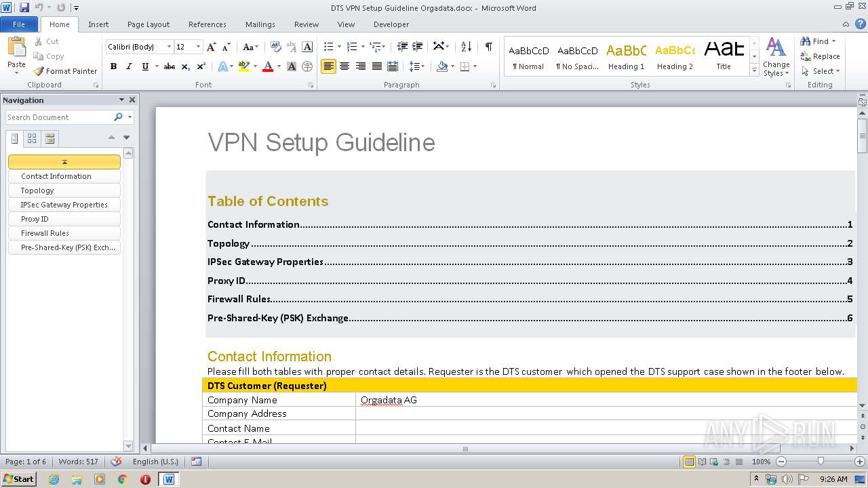Apply strikethrough formatting

coord(170,66)
